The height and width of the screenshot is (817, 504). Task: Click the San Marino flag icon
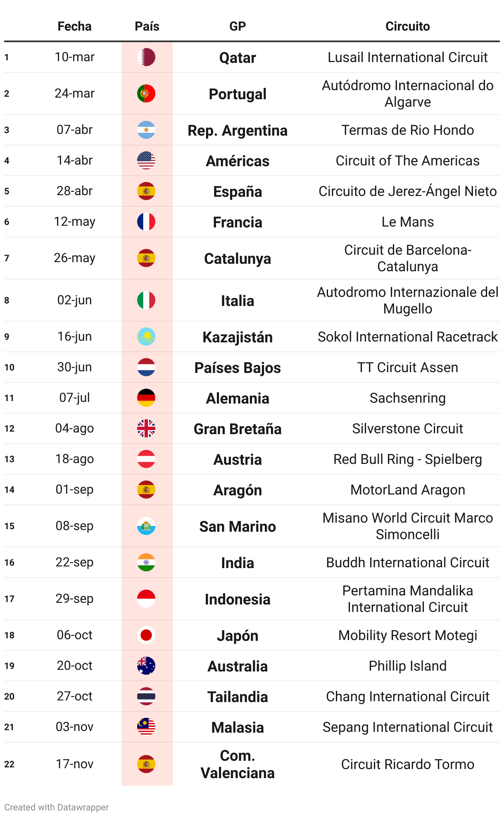[x=146, y=526]
